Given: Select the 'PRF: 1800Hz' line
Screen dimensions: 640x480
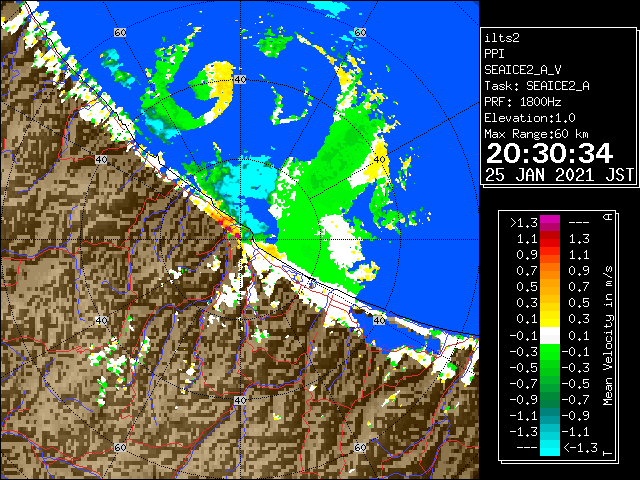Looking at the screenshot, I should [523, 102].
